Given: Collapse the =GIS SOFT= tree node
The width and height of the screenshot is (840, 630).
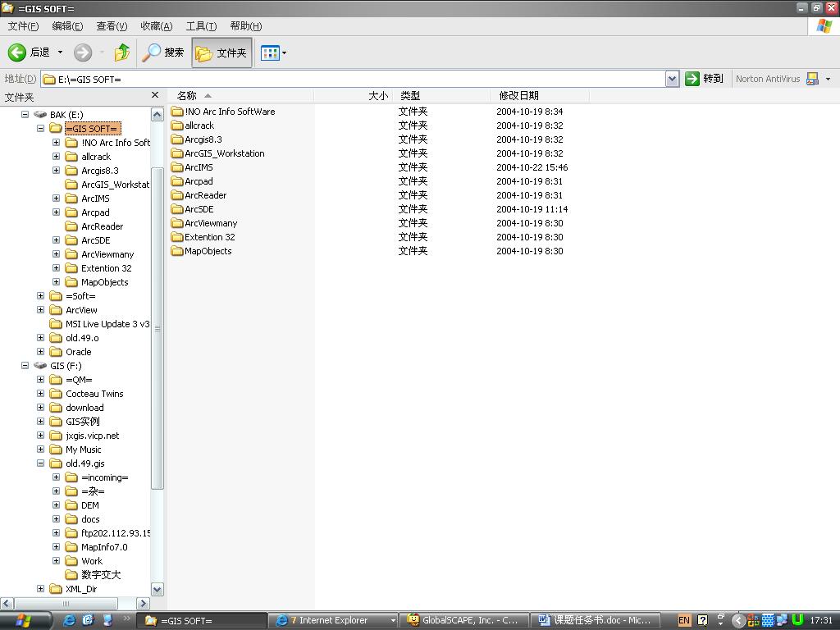Looking at the screenshot, I should 40,128.
